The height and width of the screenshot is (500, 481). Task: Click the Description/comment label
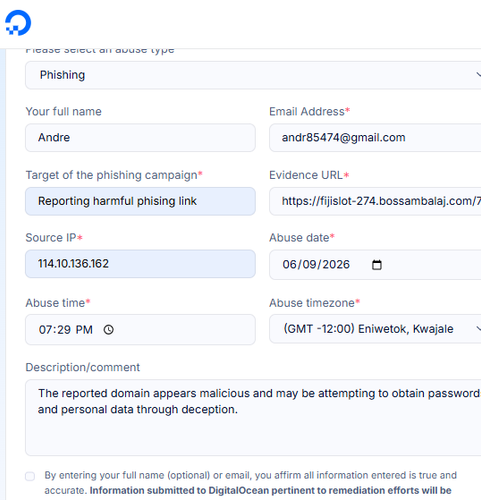pos(83,367)
